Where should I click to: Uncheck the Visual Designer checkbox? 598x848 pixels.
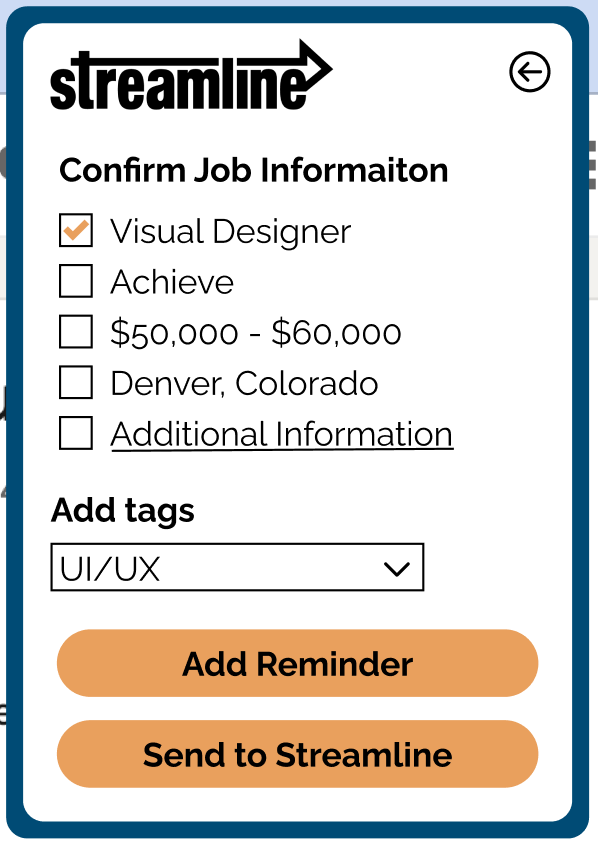[76, 230]
